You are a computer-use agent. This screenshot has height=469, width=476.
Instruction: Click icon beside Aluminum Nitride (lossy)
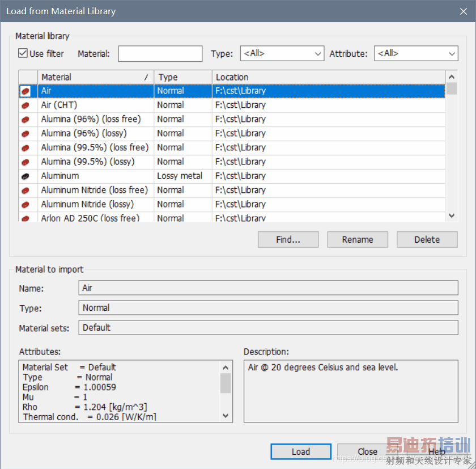(25, 205)
